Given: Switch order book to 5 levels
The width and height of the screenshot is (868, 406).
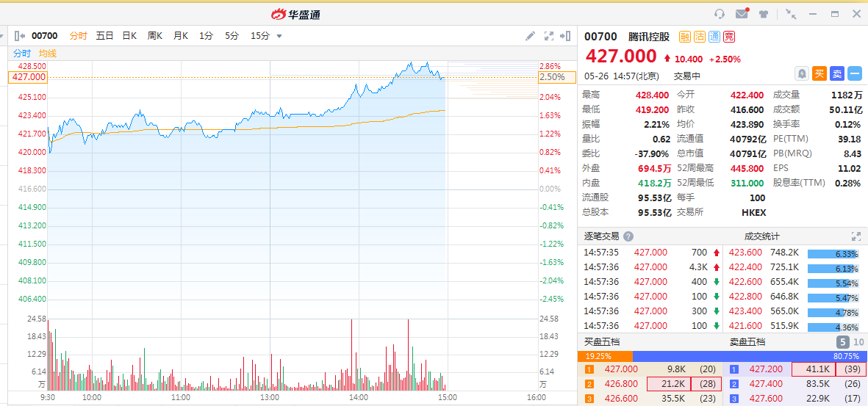Looking at the screenshot, I should [842, 342].
